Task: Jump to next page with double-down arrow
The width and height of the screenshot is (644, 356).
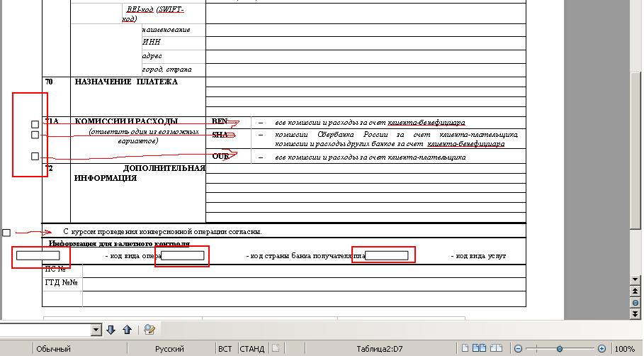Action: 635,313
